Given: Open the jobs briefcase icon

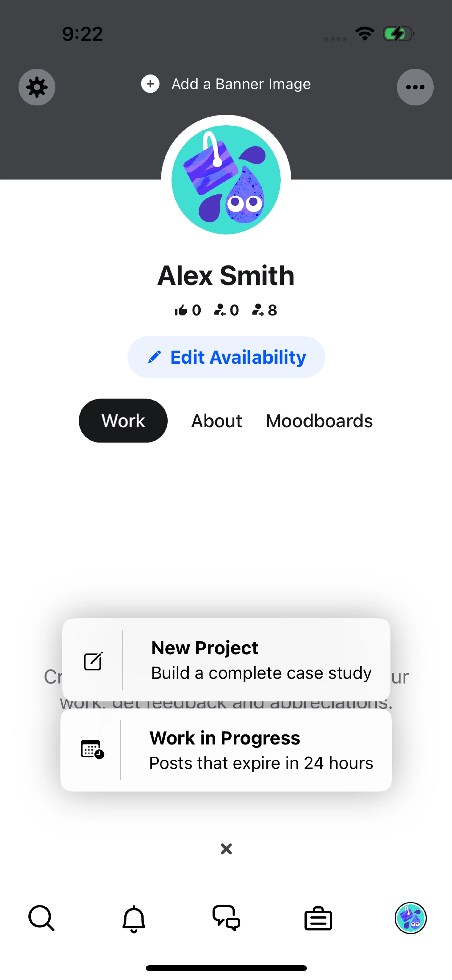Looking at the screenshot, I should [x=319, y=919].
